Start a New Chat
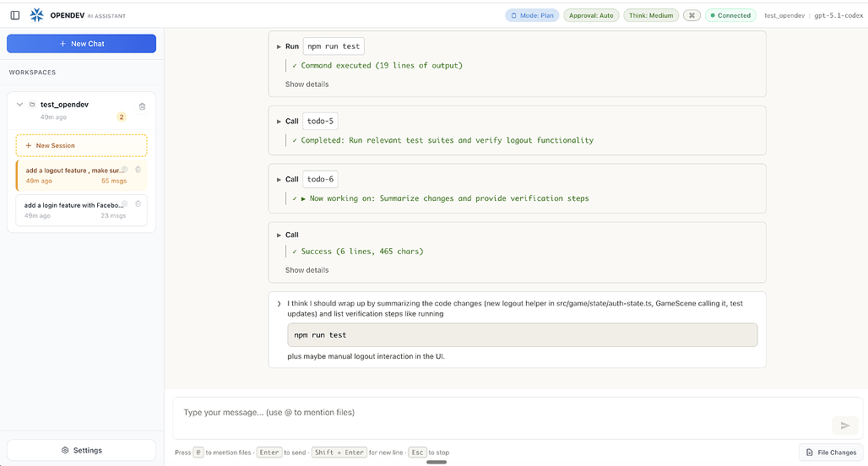The image size is (868, 466). click(x=82, y=44)
